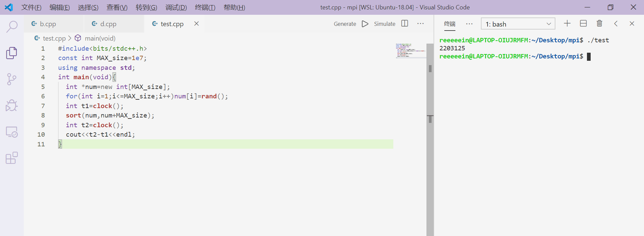This screenshot has height=236, width=644.
Task: Split the editor to the right
Action: coord(405,23)
